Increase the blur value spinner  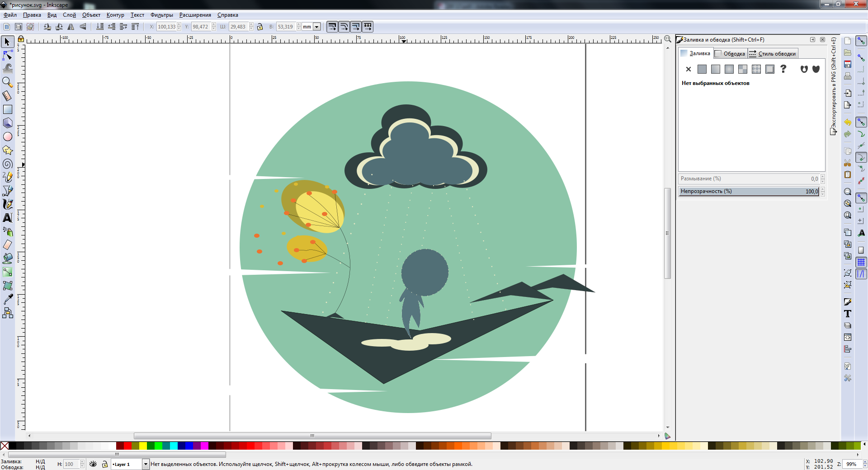(823, 177)
